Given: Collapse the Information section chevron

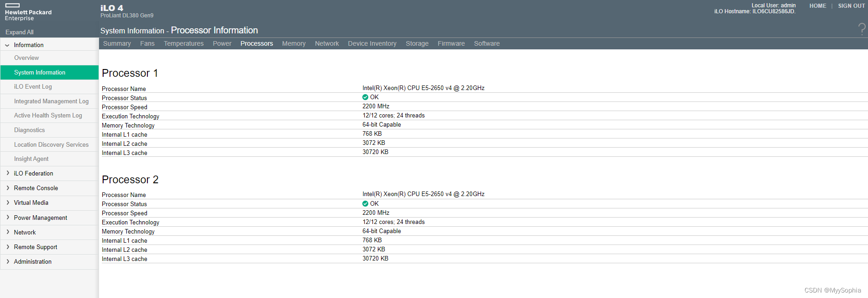Looking at the screenshot, I should tap(7, 45).
